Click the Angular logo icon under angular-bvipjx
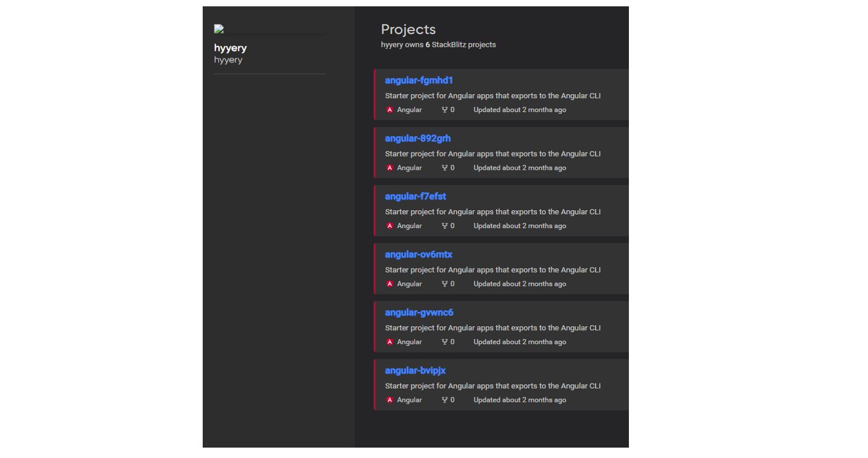868x458 pixels. pyautogui.click(x=390, y=400)
